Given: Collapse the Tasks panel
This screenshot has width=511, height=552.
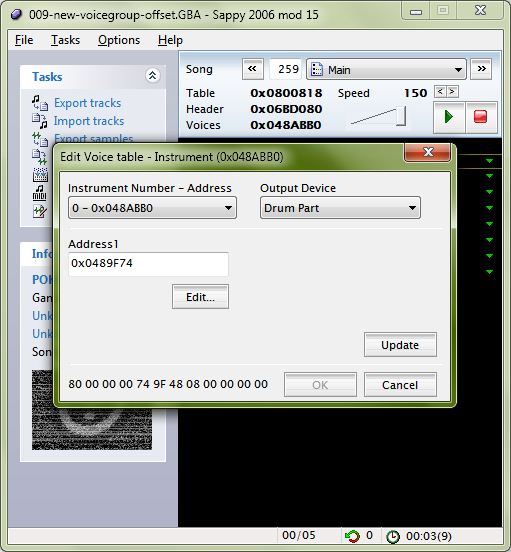Looking at the screenshot, I should coord(152,76).
